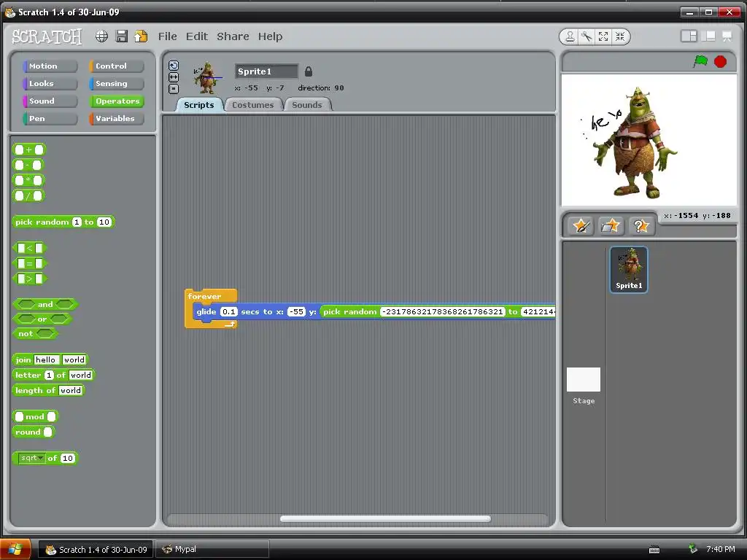Image resolution: width=747 pixels, height=560 pixels.
Task: Click the subtraction operator block
Action: [28, 165]
